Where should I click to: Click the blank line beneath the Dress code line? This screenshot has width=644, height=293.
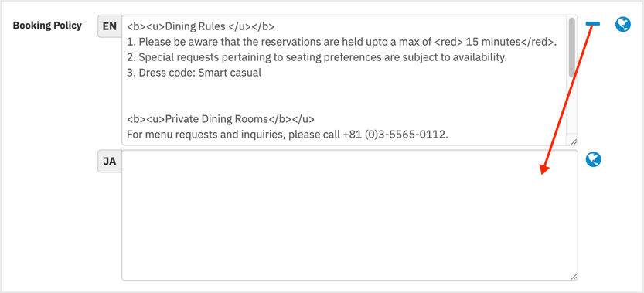(x=344, y=88)
